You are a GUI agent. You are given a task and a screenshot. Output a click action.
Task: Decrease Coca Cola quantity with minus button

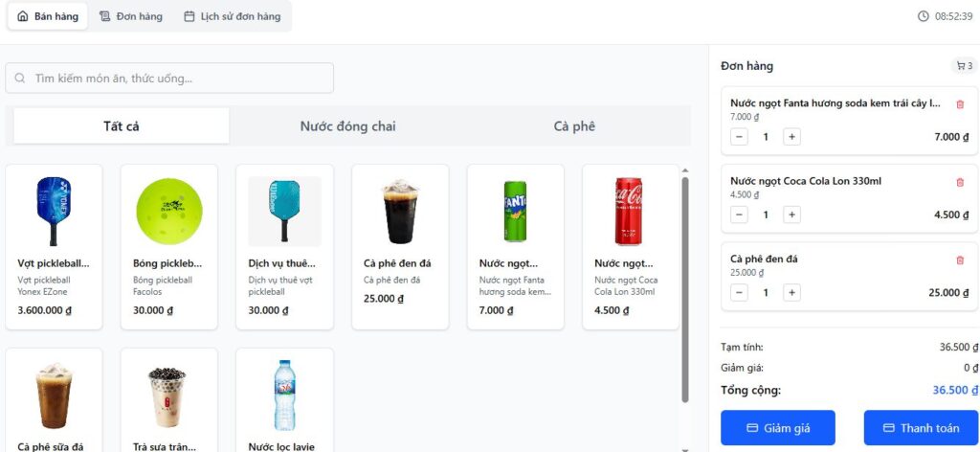(x=740, y=215)
